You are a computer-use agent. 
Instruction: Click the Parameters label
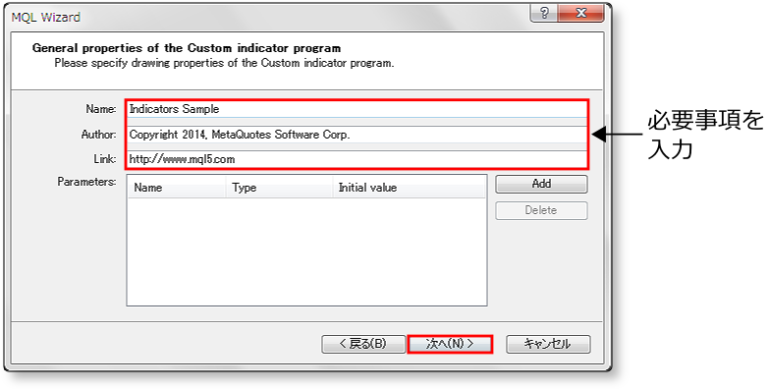point(87,182)
